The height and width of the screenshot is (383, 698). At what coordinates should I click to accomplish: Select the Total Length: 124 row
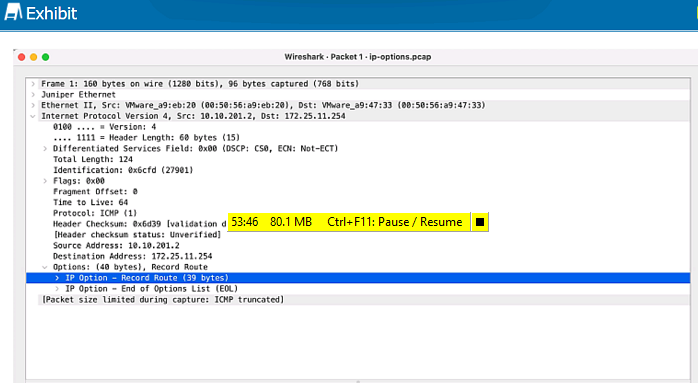tap(358, 159)
